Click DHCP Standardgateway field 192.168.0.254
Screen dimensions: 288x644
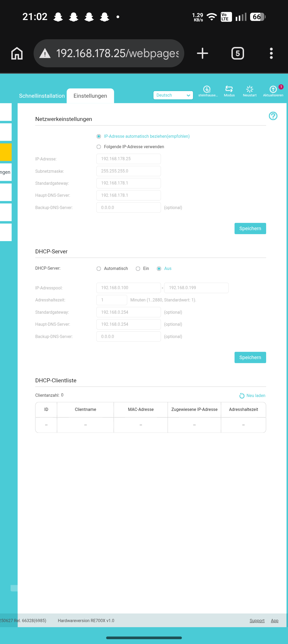tap(129, 312)
